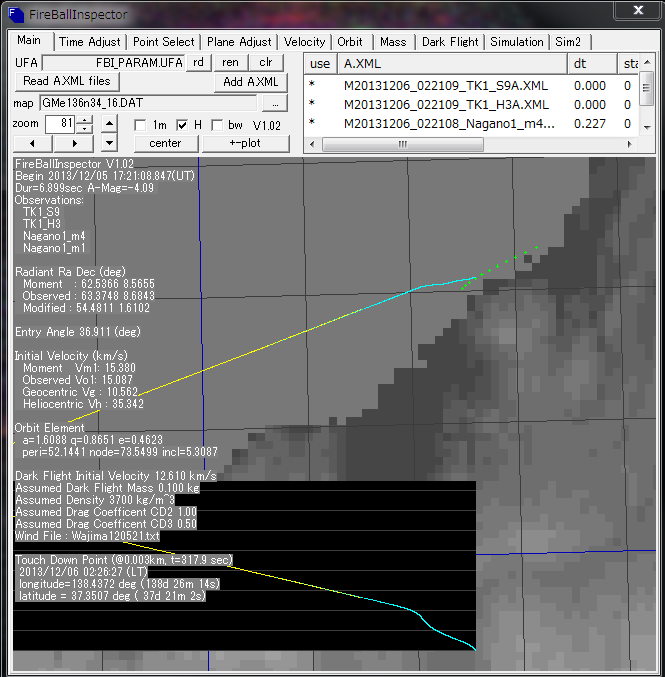Click the map file name field
This screenshot has height=677, width=665.
[x=148, y=103]
